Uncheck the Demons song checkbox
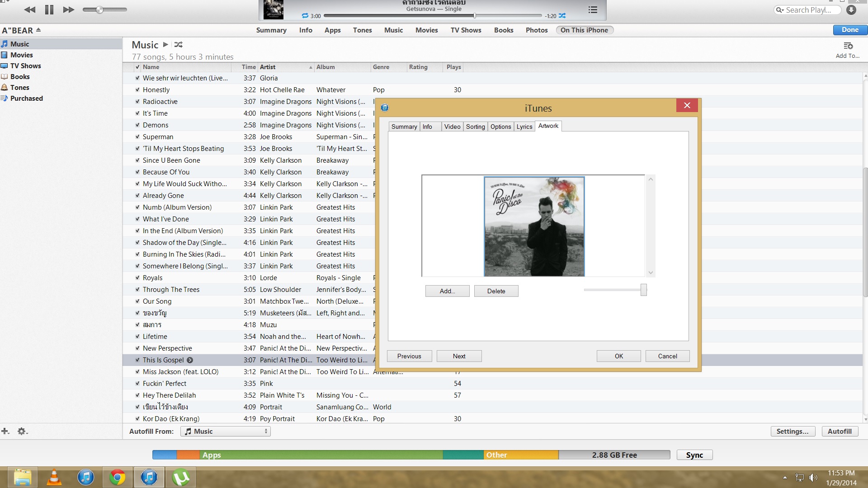 coord(137,125)
